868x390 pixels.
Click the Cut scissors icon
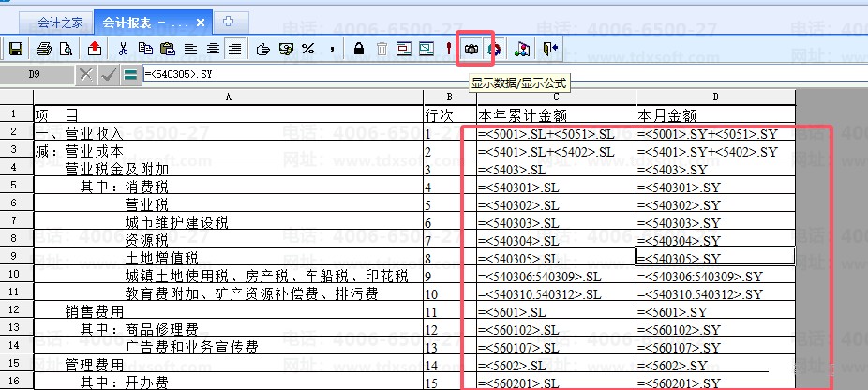pyautogui.click(x=122, y=47)
